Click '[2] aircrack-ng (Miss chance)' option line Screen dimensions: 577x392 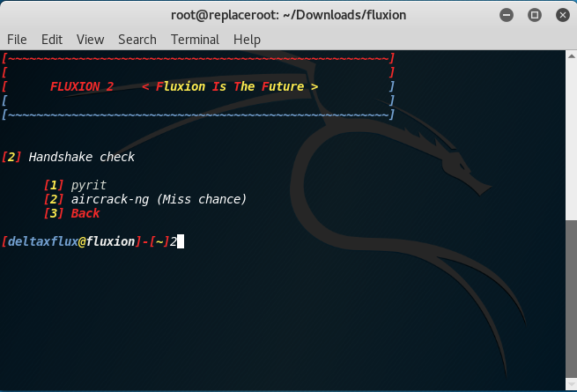[145, 199]
